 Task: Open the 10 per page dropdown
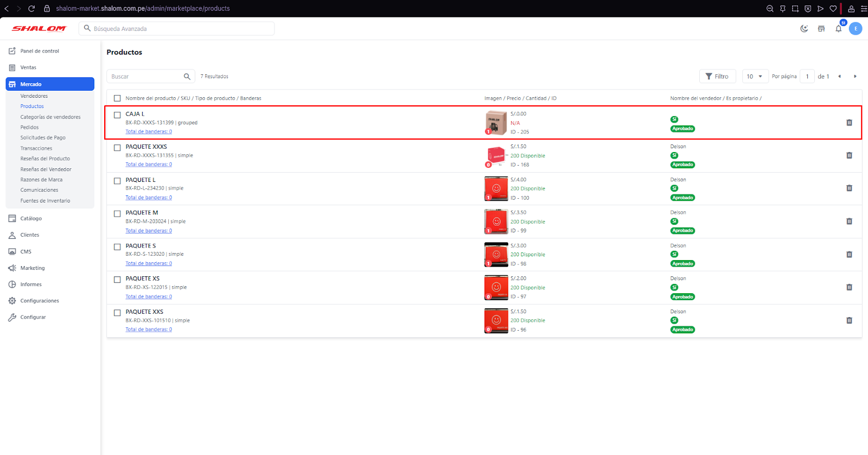coord(755,77)
